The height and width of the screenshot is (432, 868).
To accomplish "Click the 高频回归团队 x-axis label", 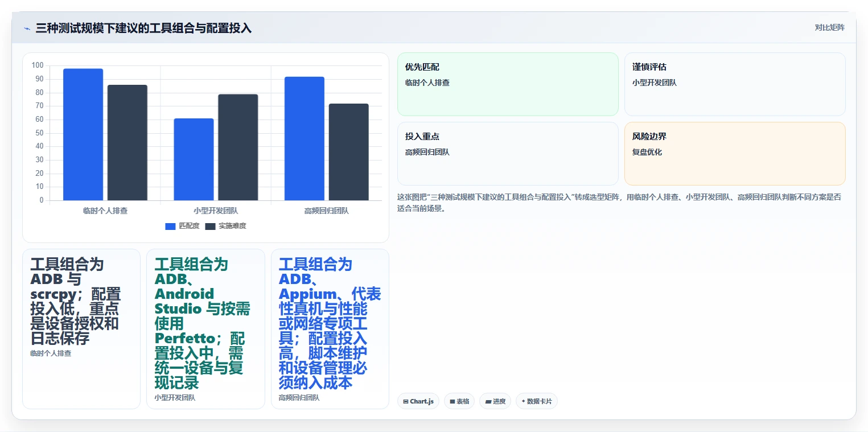I will click(326, 211).
